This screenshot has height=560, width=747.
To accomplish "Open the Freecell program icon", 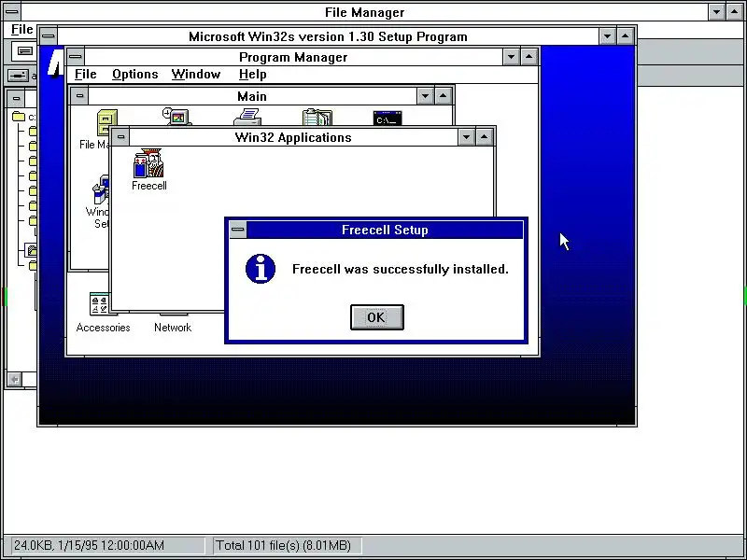I will [148, 170].
